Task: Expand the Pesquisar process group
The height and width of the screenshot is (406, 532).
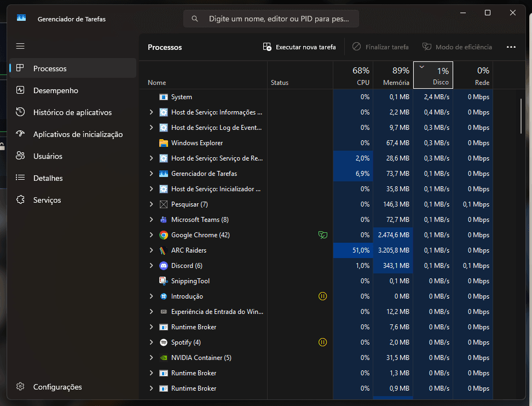Action: pyautogui.click(x=152, y=204)
